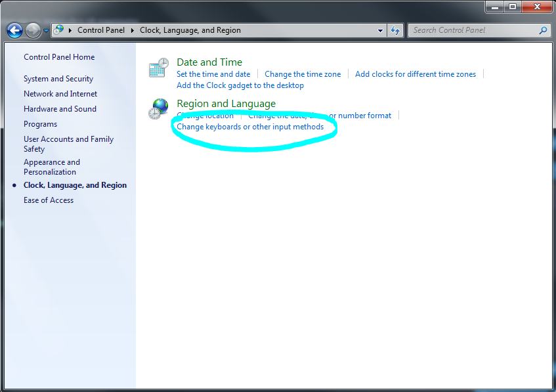Expand the arrow after Control Panel breadcrumb
Screen dimensions: 556x392
(x=132, y=30)
